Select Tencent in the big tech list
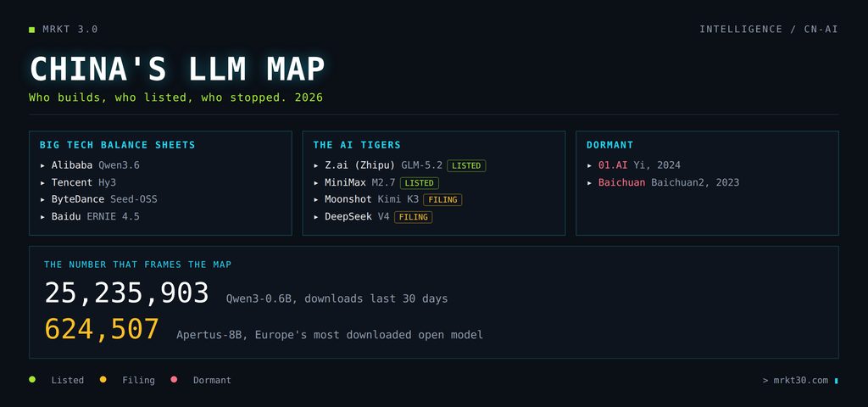This screenshot has width=868, height=407. coord(72,182)
